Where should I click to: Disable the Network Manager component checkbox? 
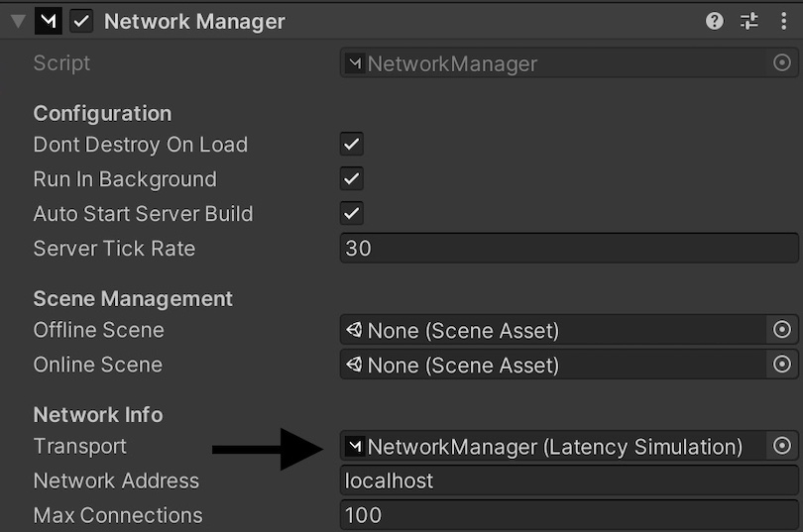(82, 22)
